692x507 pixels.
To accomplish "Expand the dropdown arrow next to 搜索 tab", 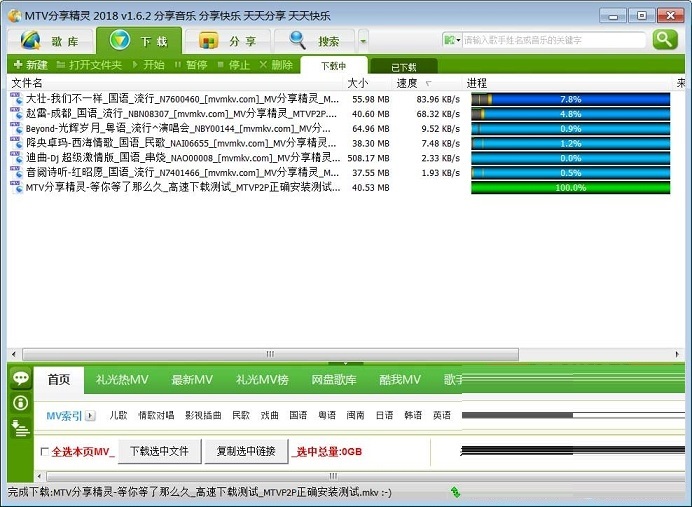I will click(363, 41).
